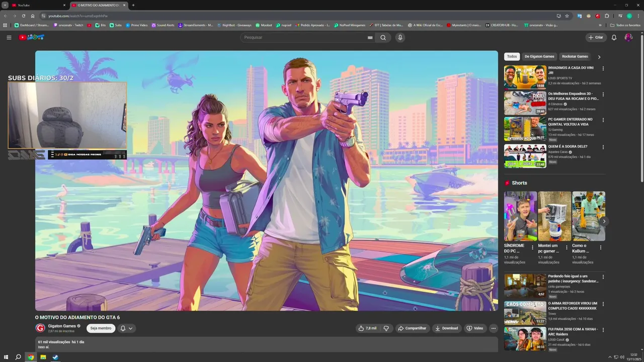Open Gigaton Games channel avatar
Screen dimensions: 644x362
[40, 328]
